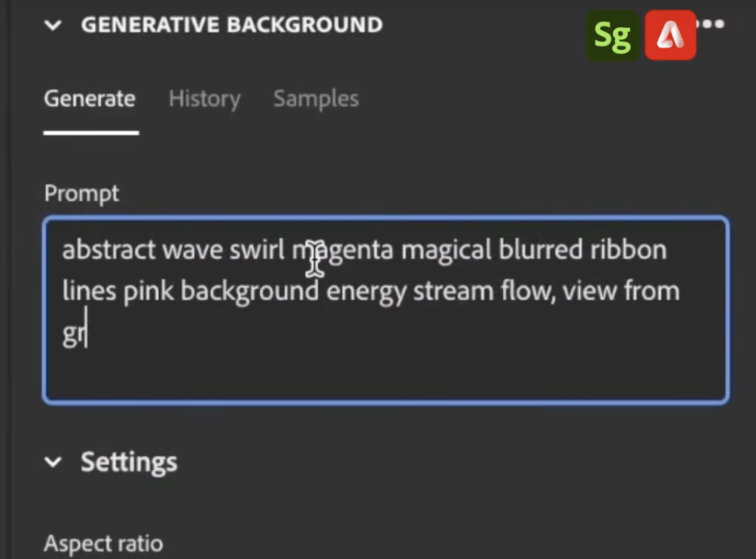Collapse the Generative Background section chevron
Image resolution: width=756 pixels, height=559 pixels.
(53, 25)
